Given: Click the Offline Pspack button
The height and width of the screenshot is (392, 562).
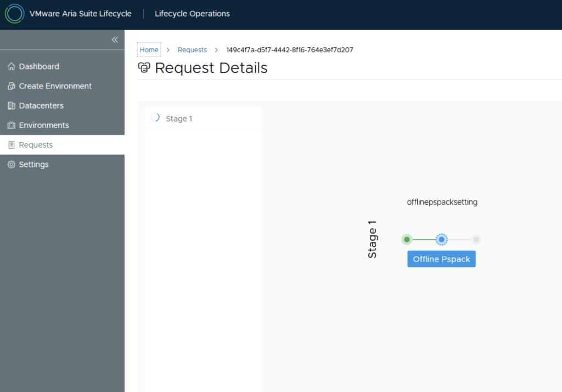Looking at the screenshot, I should coord(441,259).
